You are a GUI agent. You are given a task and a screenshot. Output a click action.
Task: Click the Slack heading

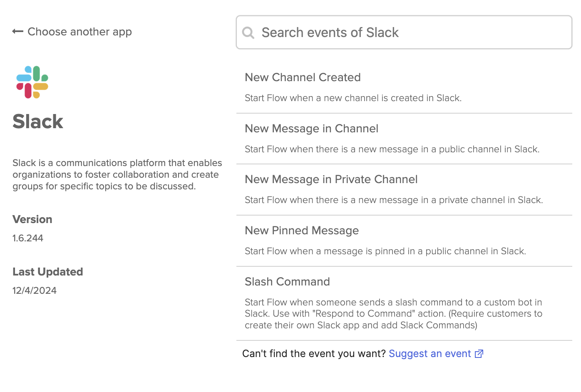pyautogui.click(x=38, y=121)
